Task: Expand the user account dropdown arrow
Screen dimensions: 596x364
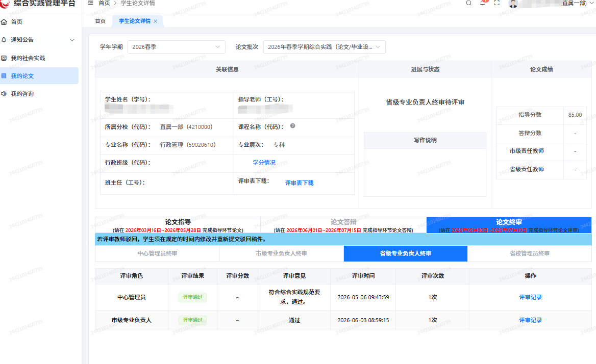Action: click(591, 4)
